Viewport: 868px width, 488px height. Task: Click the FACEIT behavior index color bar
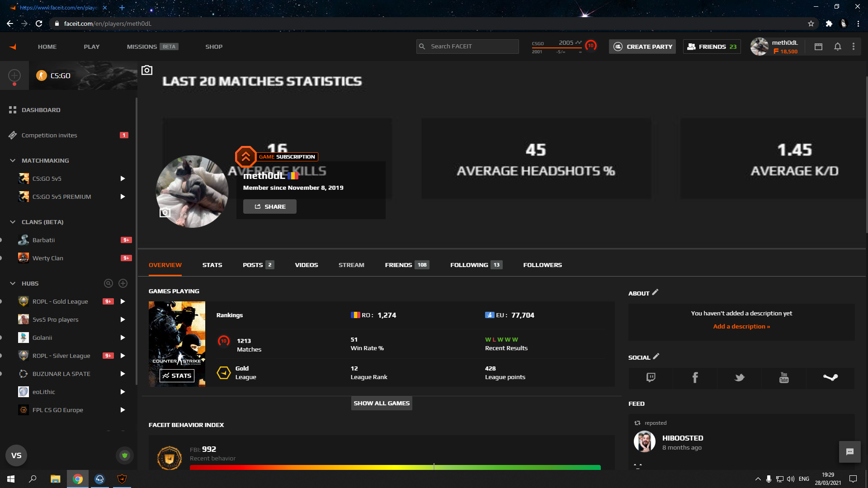point(395,467)
